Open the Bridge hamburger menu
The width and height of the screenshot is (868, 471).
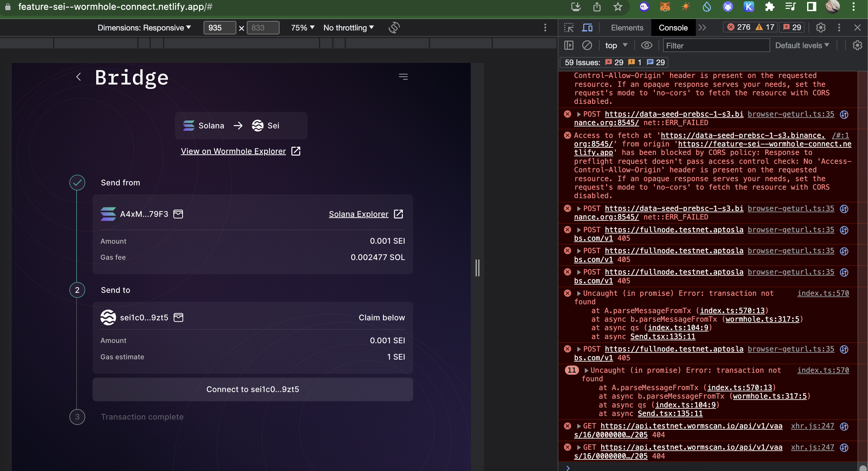[403, 77]
